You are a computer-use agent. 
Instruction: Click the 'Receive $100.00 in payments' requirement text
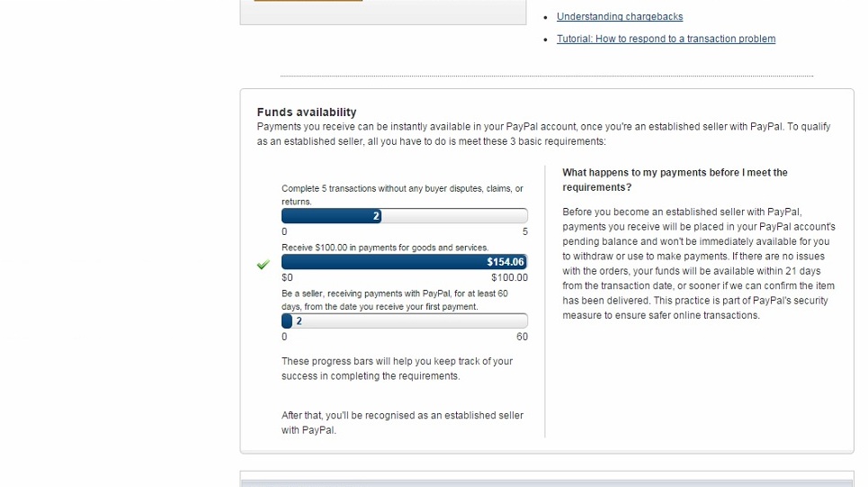385,248
